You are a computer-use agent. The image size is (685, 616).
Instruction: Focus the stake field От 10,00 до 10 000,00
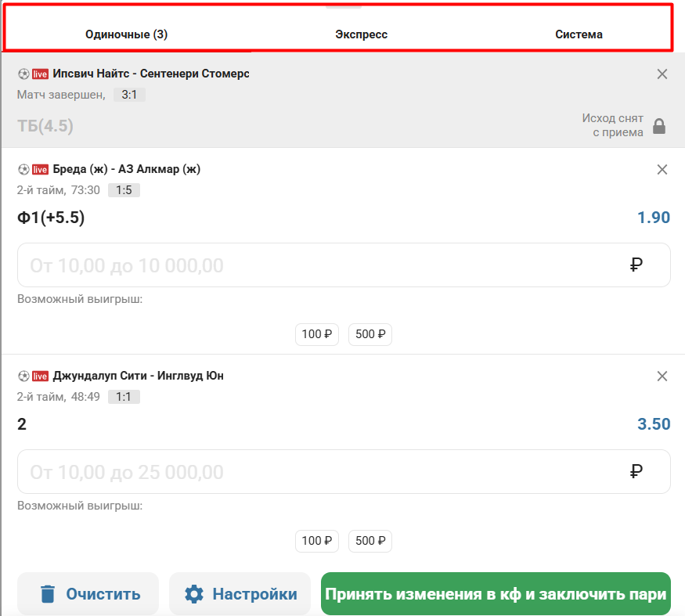[344, 265]
